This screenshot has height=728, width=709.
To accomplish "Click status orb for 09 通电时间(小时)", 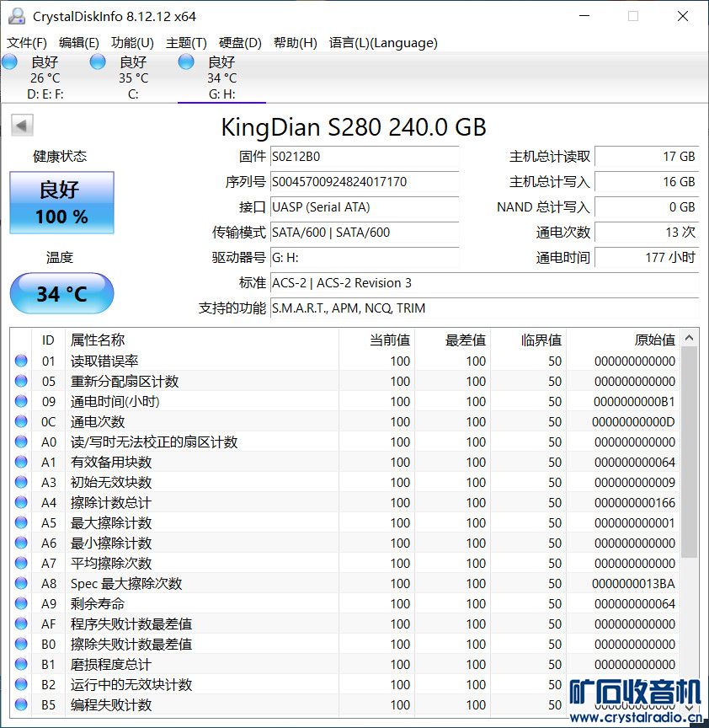I will click(21, 401).
